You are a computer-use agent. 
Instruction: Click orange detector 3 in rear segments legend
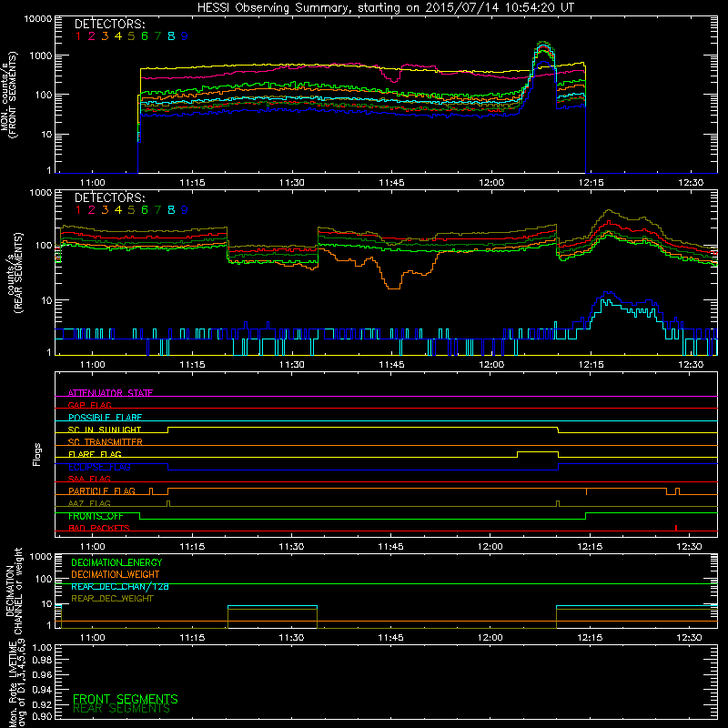point(105,210)
